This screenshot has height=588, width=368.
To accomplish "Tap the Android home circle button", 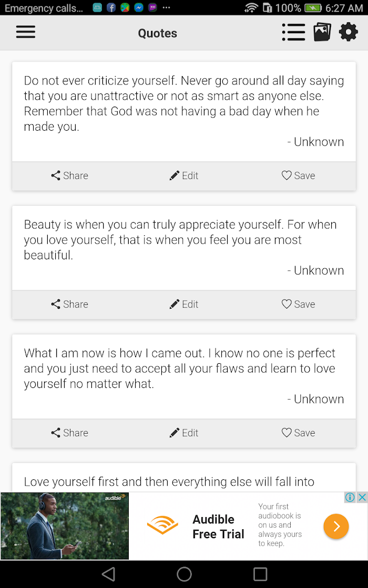I will click(x=184, y=574).
